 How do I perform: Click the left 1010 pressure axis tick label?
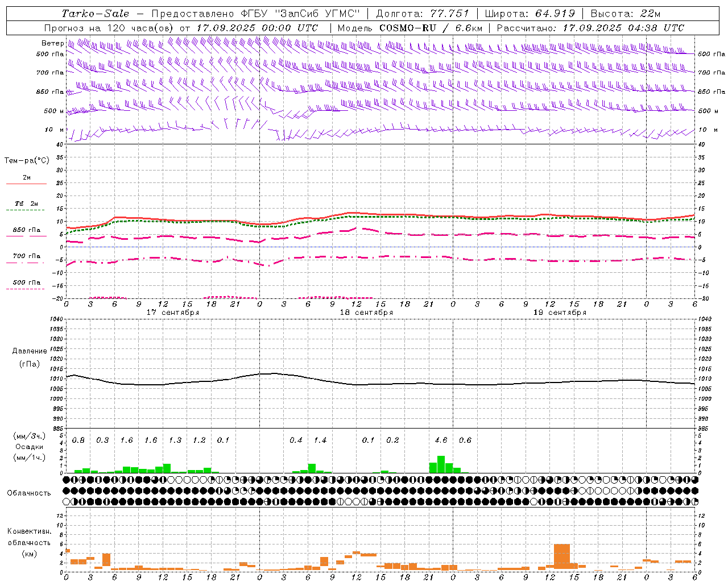tap(57, 379)
